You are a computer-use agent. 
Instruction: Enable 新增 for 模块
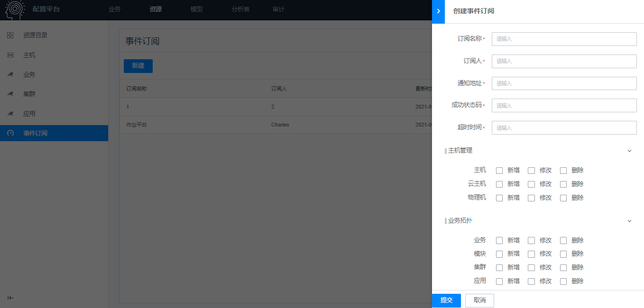(x=499, y=254)
